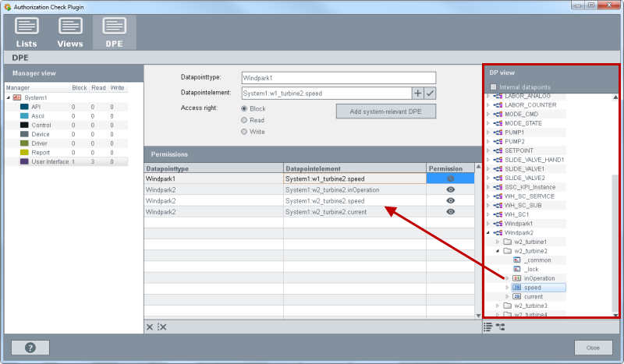This screenshot has width=624, height=364.
Task: Select the Read access right option
Action: coord(245,120)
